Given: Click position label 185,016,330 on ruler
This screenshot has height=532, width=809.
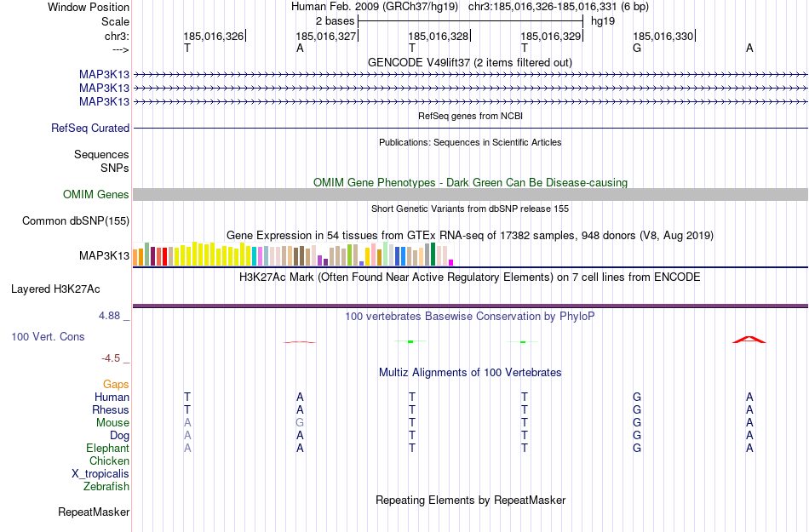Looking at the screenshot, I should click(663, 36).
